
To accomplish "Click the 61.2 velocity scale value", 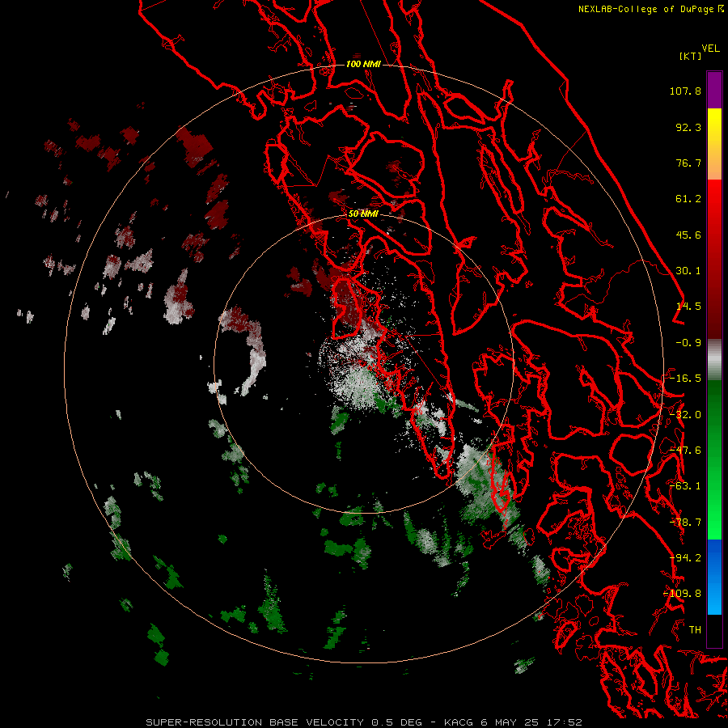I will click(688, 199).
